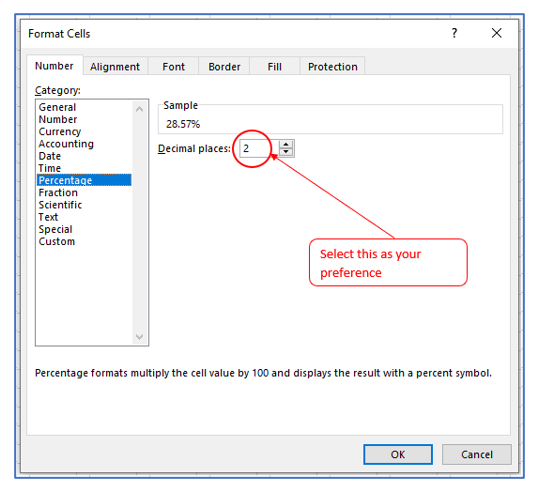Close the Format Cells dialog
Viewport: 535px width, 488px height.
point(496,33)
